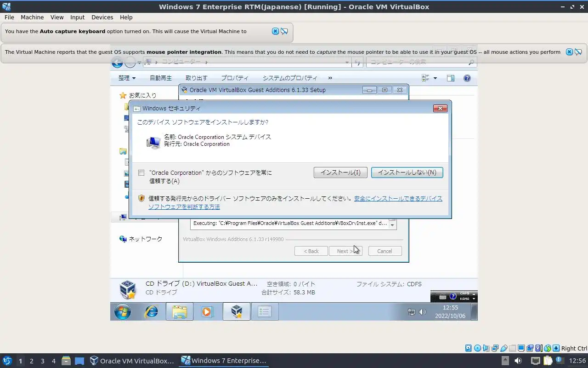
Task: Click the IME keyboard pad icon
Action: pos(443,297)
